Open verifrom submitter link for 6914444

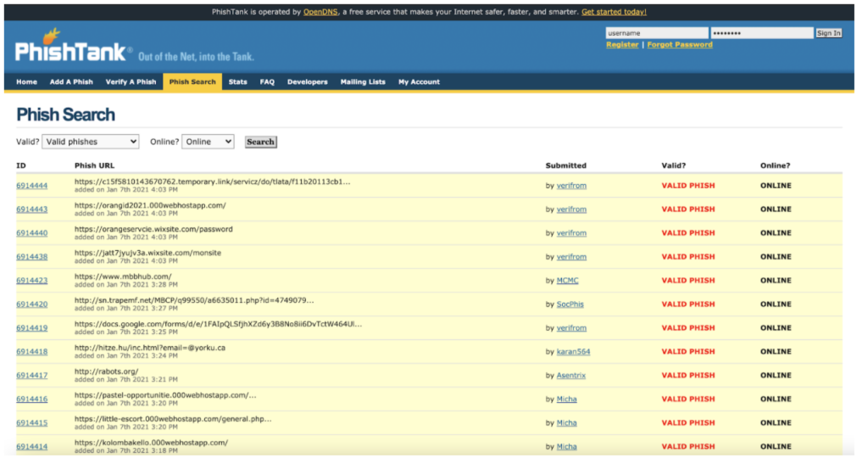pos(571,186)
